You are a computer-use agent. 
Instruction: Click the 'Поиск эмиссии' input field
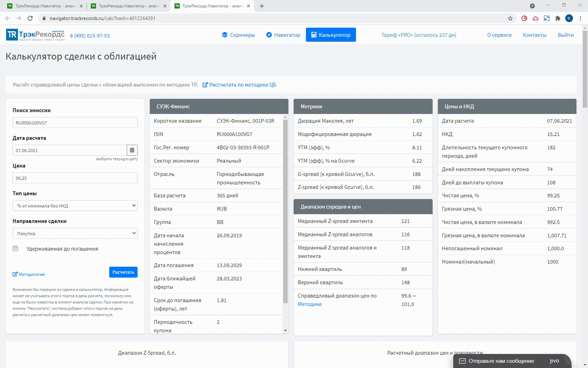tap(75, 123)
